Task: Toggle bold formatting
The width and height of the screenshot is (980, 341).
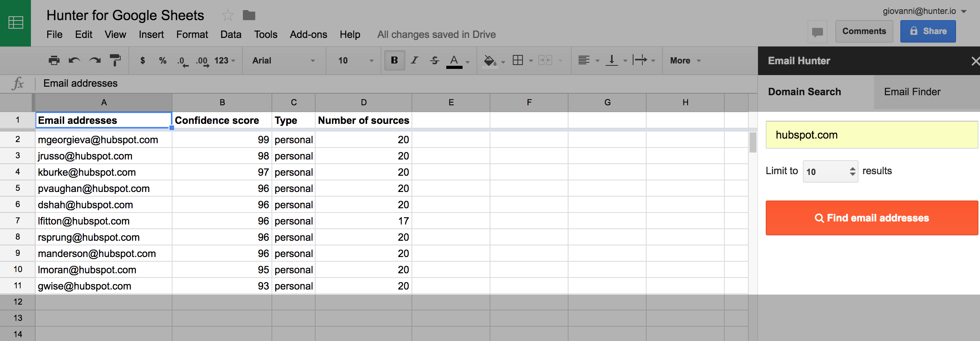Action: coord(394,60)
